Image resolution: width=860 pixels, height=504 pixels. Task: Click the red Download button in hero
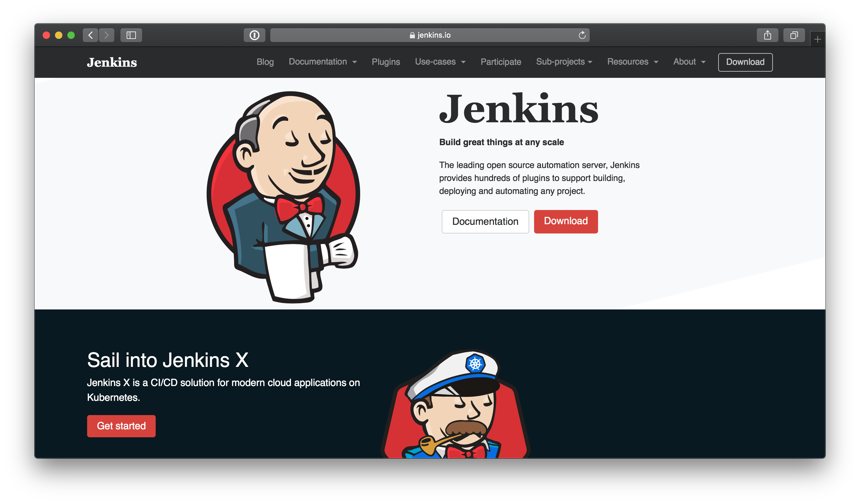pyautogui.click(x=566, y=221)
